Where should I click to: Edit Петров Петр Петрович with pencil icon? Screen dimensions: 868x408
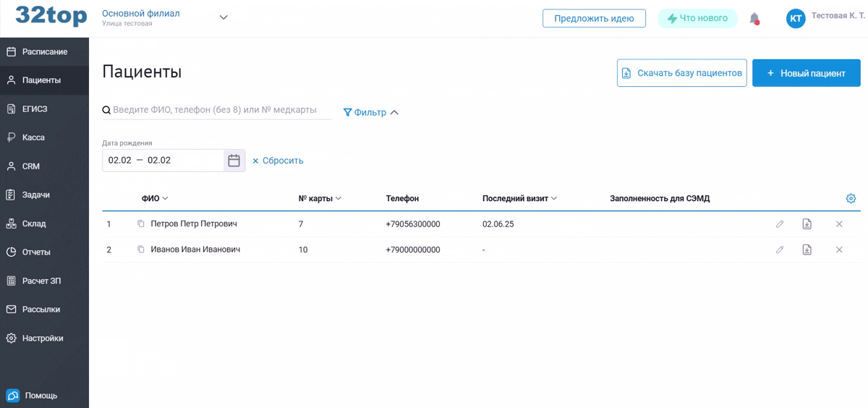click(x=780, y=224)
